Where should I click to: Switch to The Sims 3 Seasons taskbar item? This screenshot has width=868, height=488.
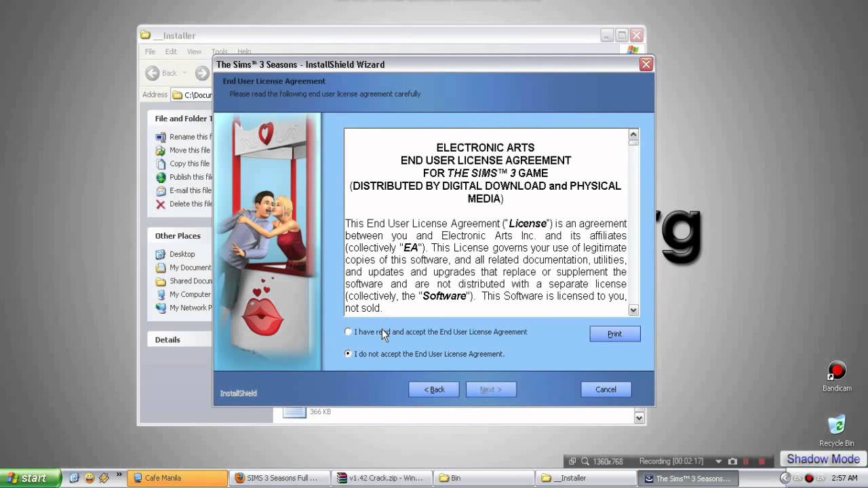(x=688, y=478)
